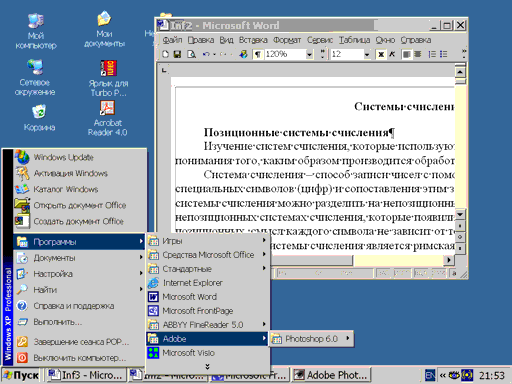512x384 pixels.
Task: Open the Файл menu in Word
Action: [172, 40]
